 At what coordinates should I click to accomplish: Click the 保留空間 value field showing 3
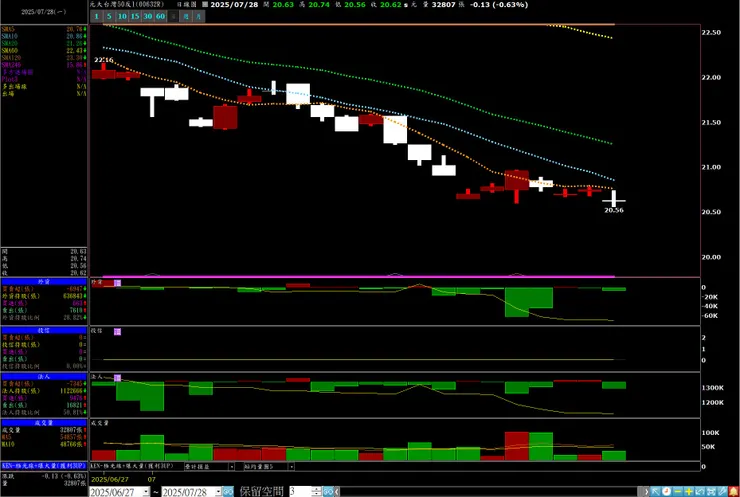coord(300,491)
